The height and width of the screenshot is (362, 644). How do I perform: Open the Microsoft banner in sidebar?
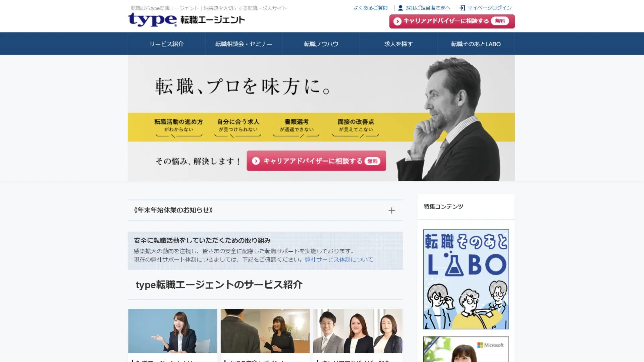point(466,349)
